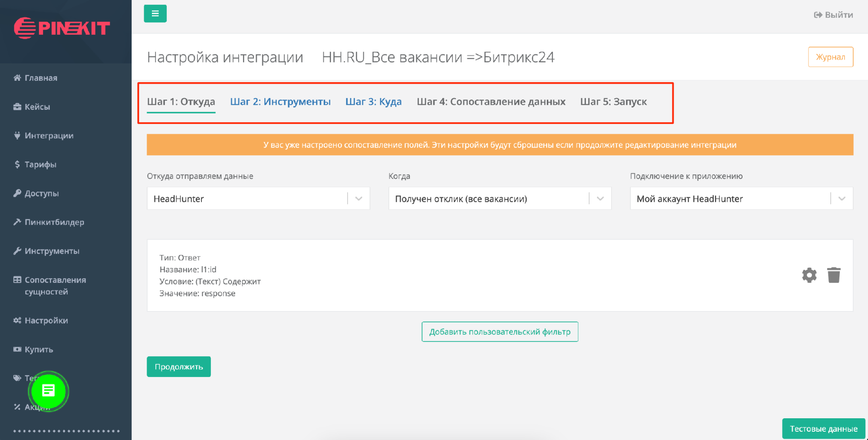This screenshot has height=440, width=868.
Task: Click the Pinkit logo
Action: [x=62, y=28]
